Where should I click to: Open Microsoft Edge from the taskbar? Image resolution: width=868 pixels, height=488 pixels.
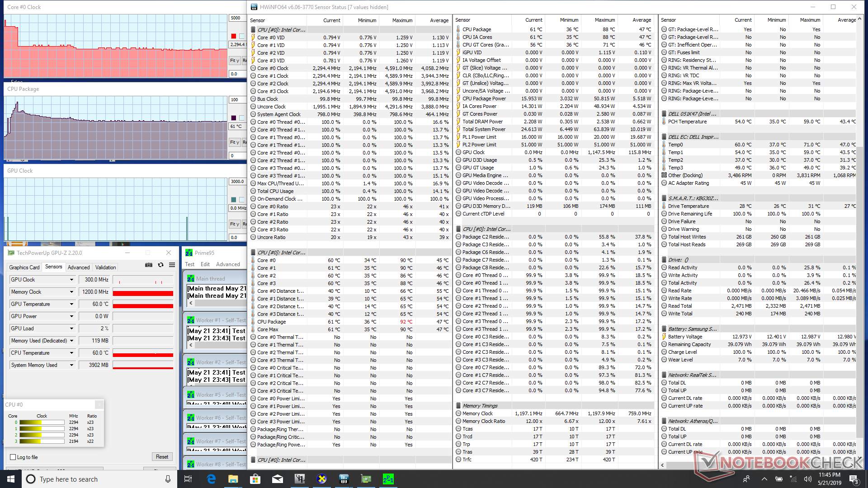[x=211, y=479]
